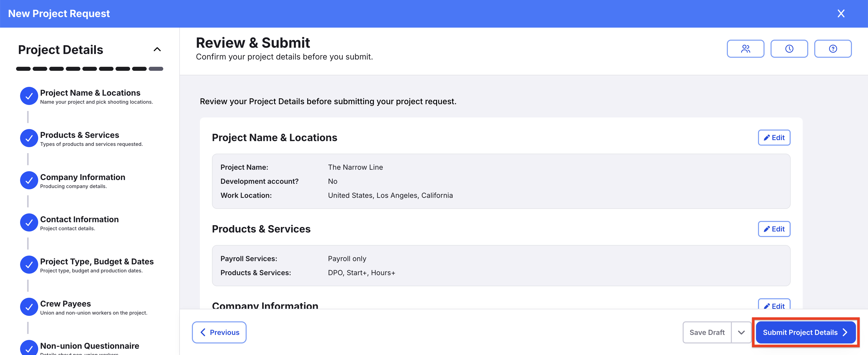This screenshot has height=355, width=868.
Task: Click the 'Products & Services:' field label
Action: pyautogui.click(x=256, y=273)
